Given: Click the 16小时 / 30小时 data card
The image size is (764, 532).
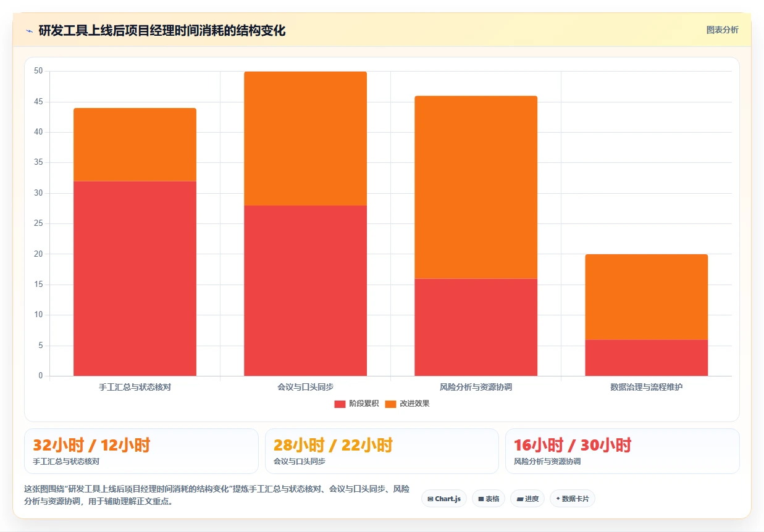Looking at the screenshot, I should 622,451.
